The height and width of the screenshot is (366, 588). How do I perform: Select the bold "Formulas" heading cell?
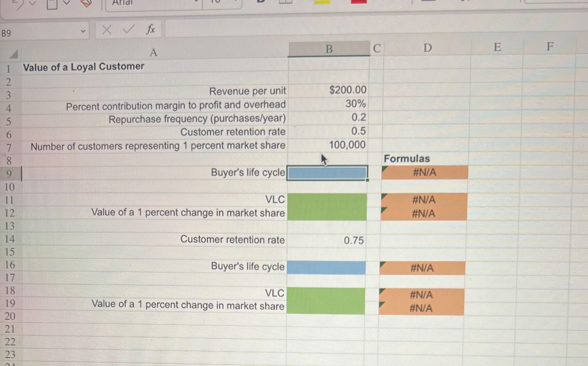407,158
